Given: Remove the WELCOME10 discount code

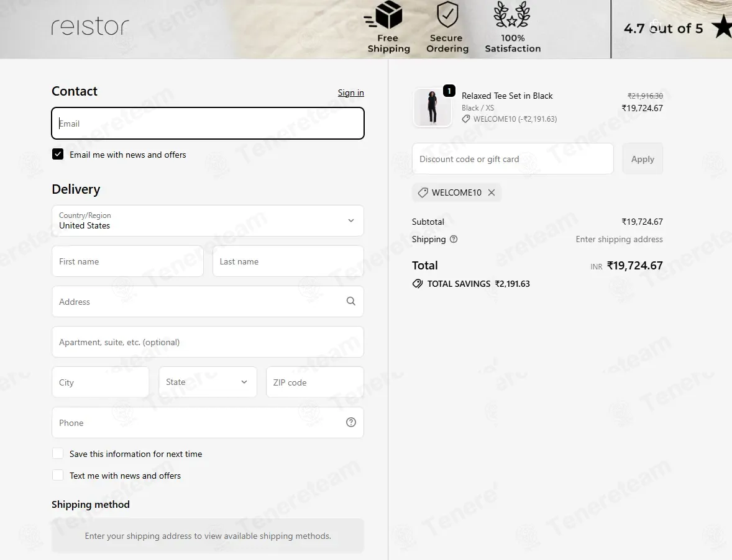Looking at the screenshot, I should pyautogui.click(x=492, y=192).
